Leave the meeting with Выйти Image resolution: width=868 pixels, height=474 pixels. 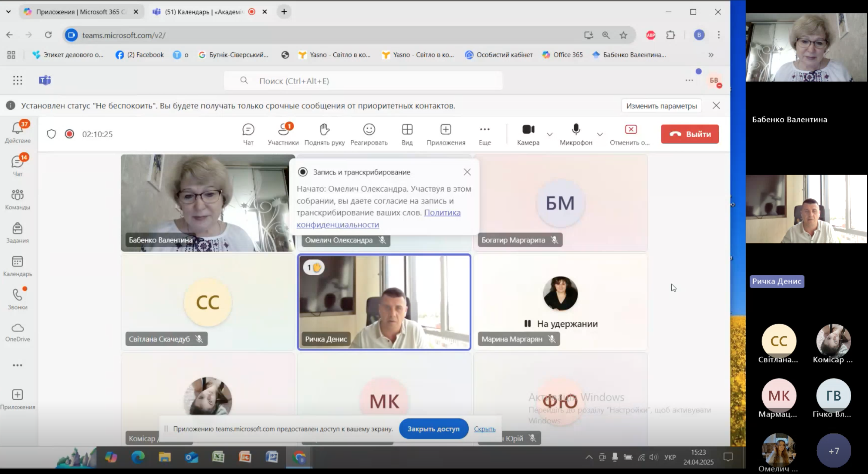(690, 134)
